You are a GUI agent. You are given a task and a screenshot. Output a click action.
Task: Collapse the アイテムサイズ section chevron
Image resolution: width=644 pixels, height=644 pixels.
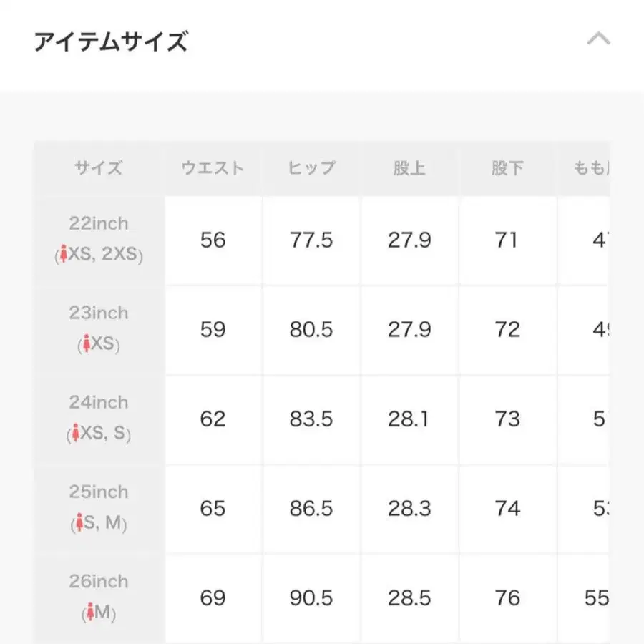point(598,39)
